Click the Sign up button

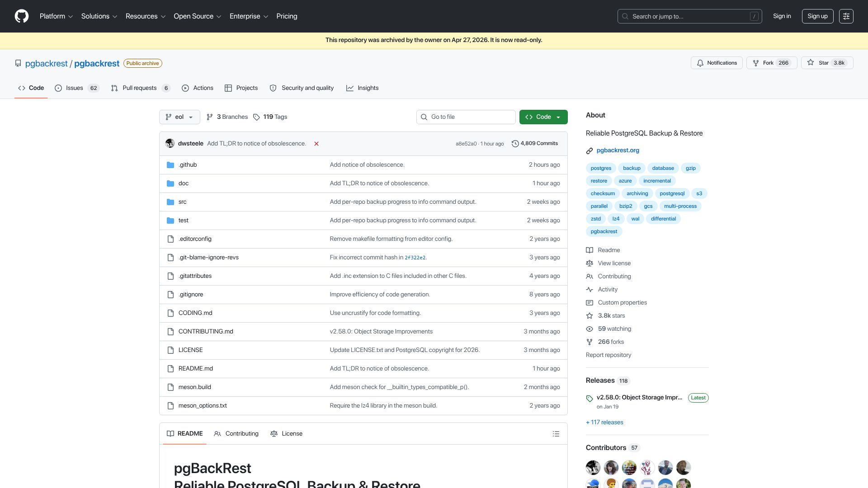click(x=817, y=16)
